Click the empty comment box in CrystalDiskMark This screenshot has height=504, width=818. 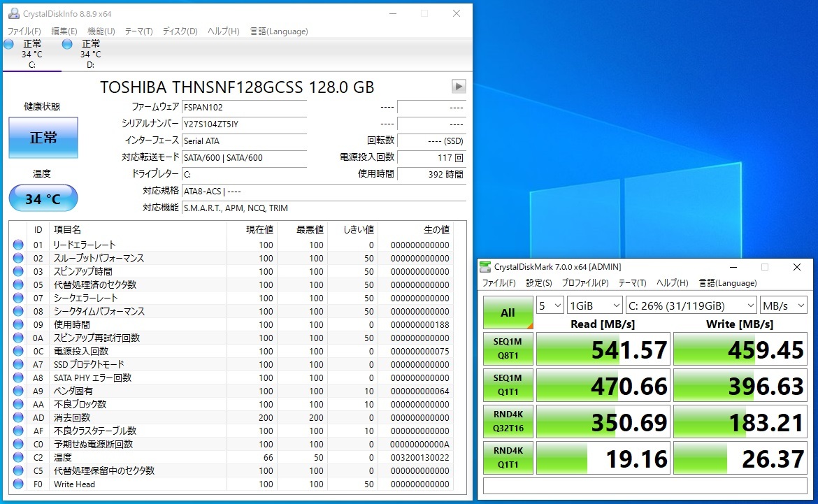pos(645,486)
